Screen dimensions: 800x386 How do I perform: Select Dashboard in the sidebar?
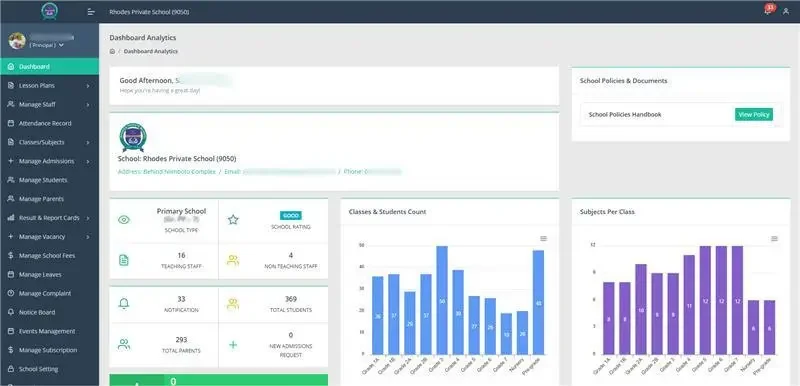click(x=49, y=67)
